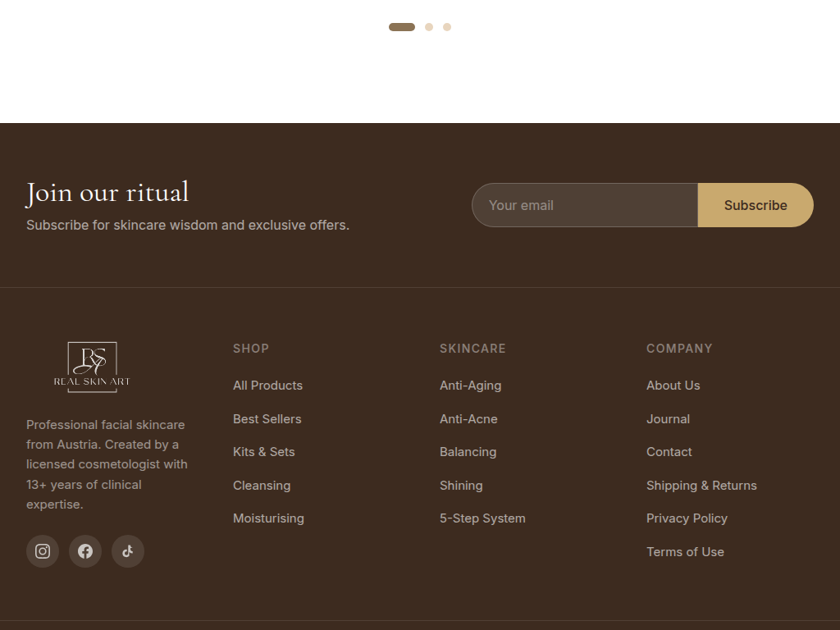Go to the third carousel slide dot
The image size is (840, 630).
(x=447, y=27)
